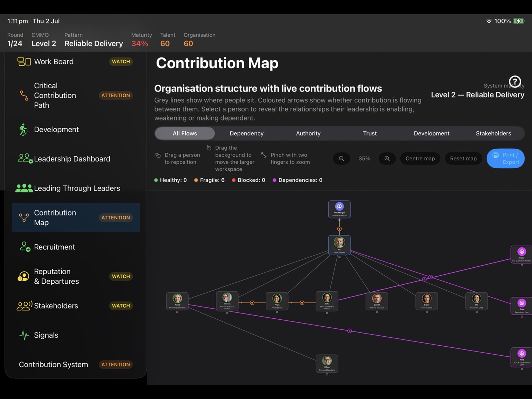Click the Organisation 60 value
The image size is (532, 399).
point(188,44)
